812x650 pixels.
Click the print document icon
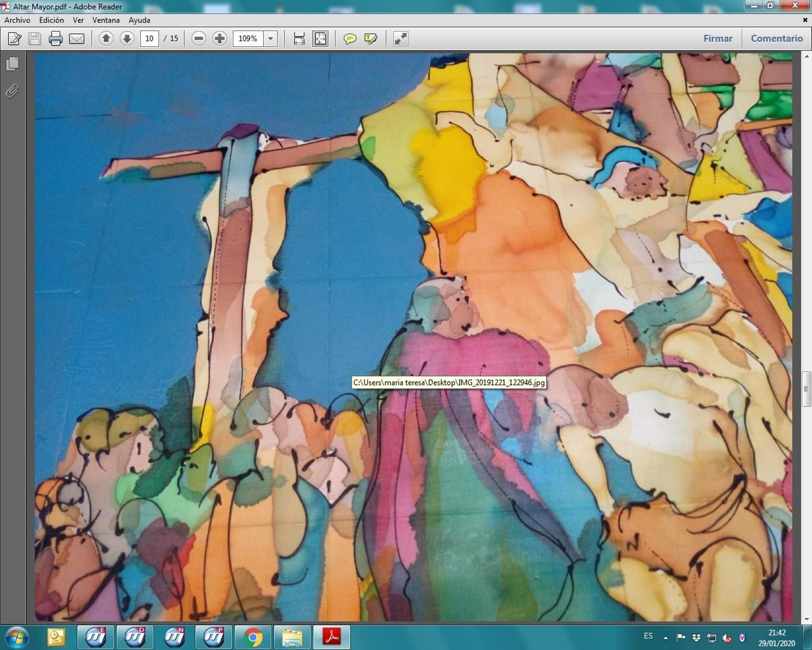click(55, 39)
